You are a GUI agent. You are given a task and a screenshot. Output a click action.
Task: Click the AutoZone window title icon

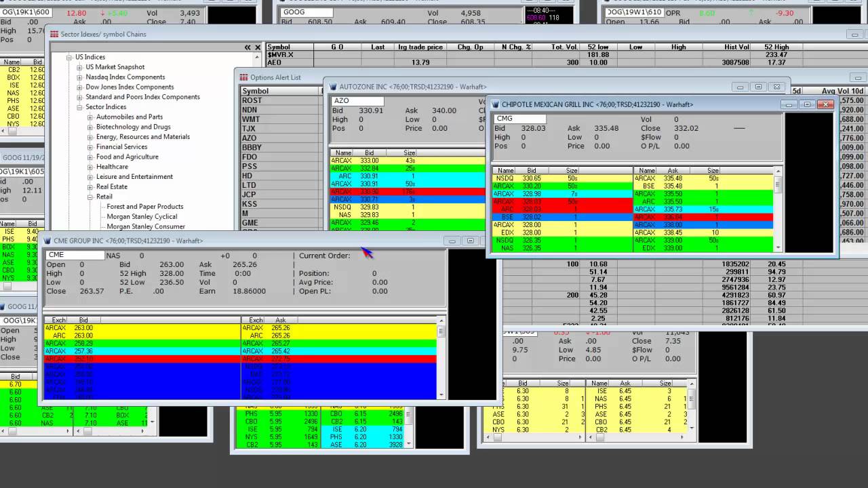pos(333,87)
